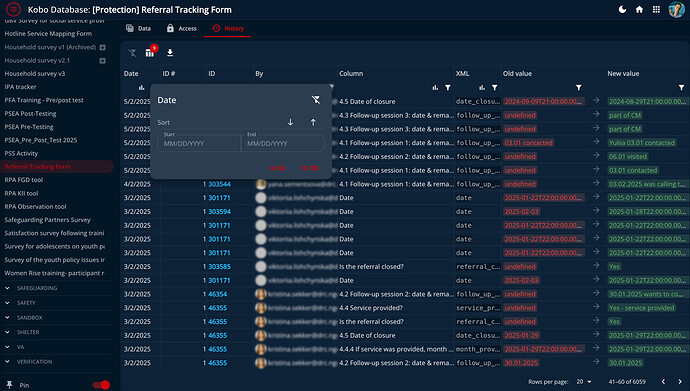
Task: Click the New value column header
Action: pos(623,73)
